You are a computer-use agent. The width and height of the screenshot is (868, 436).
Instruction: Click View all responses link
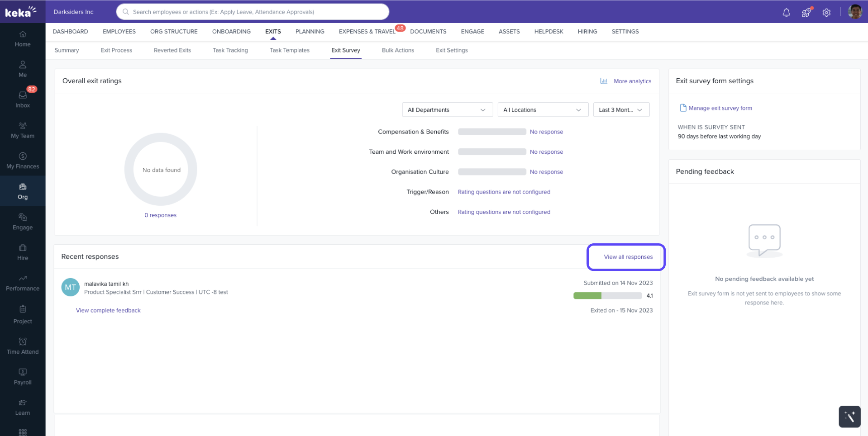pos(628,257)
